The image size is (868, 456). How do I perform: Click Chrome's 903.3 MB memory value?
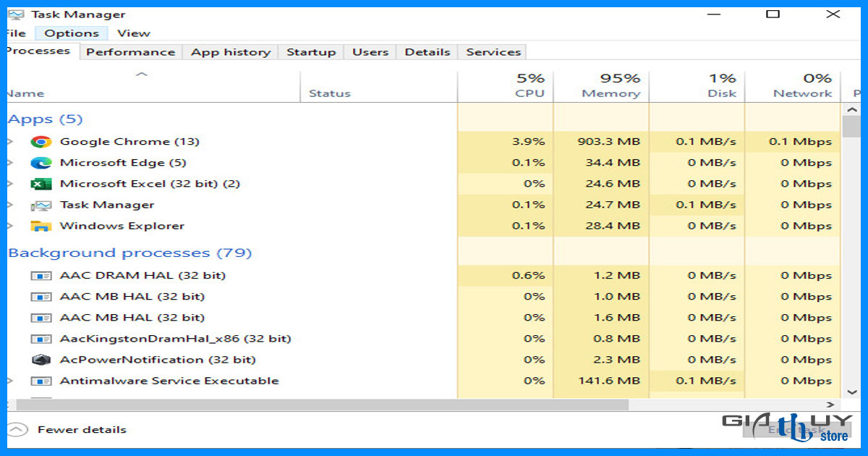point(609,142)
